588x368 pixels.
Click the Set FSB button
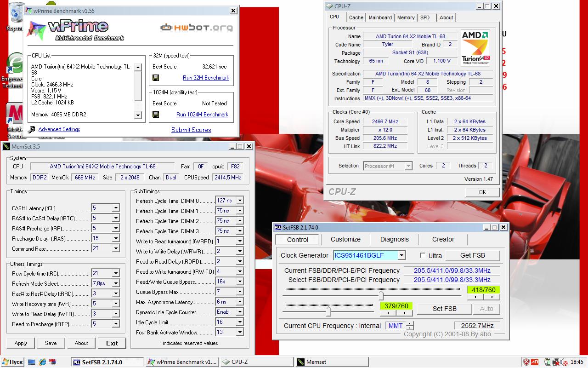coord(445,309)
